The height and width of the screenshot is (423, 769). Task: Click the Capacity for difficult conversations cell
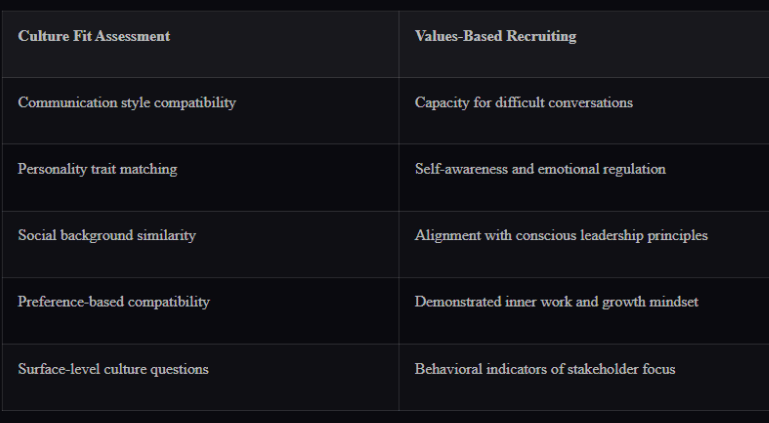point(523,103)
